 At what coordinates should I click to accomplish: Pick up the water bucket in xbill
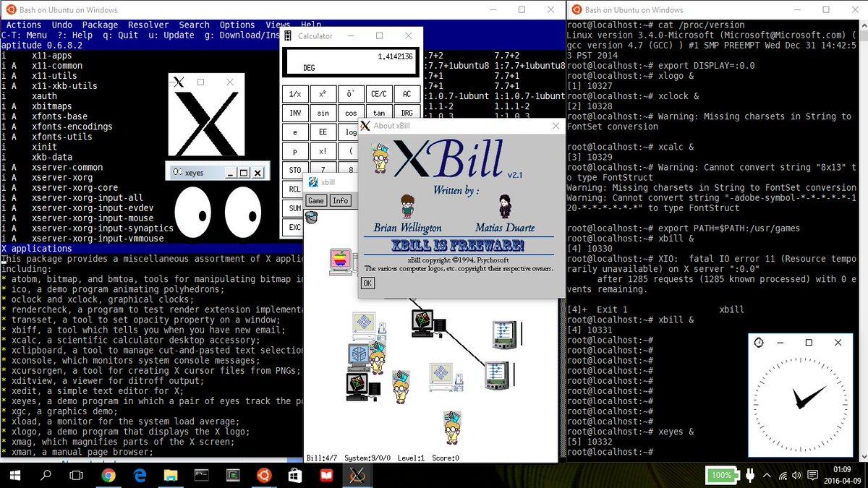tap(312, 217)
